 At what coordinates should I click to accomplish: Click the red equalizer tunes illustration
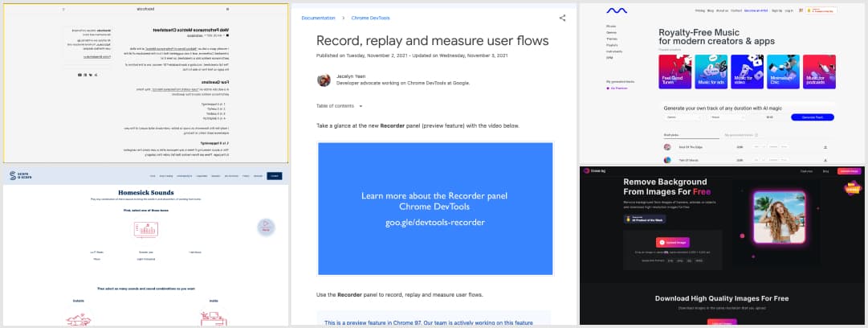click(145, 229)
